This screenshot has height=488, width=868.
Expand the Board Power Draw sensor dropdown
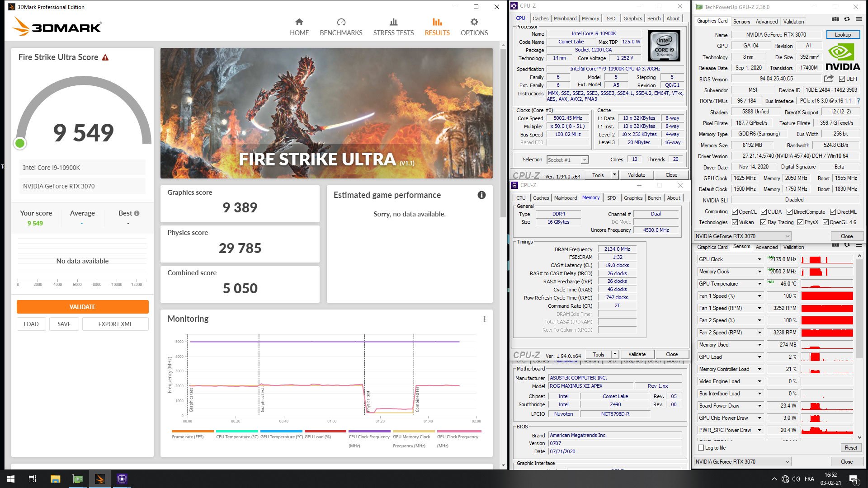(x=759, y=406)
